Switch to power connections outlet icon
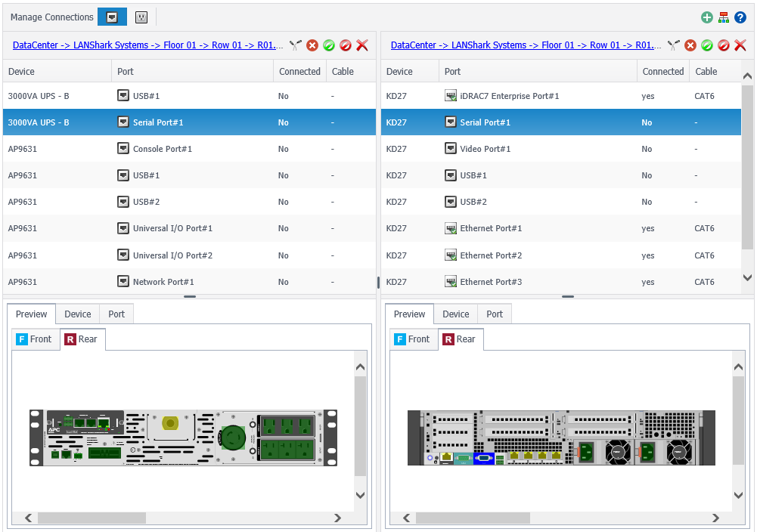 (141, 17)
